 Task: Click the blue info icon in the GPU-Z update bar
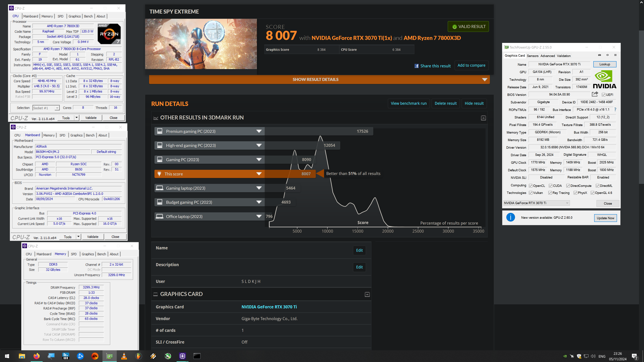click(x=511, y=217)
